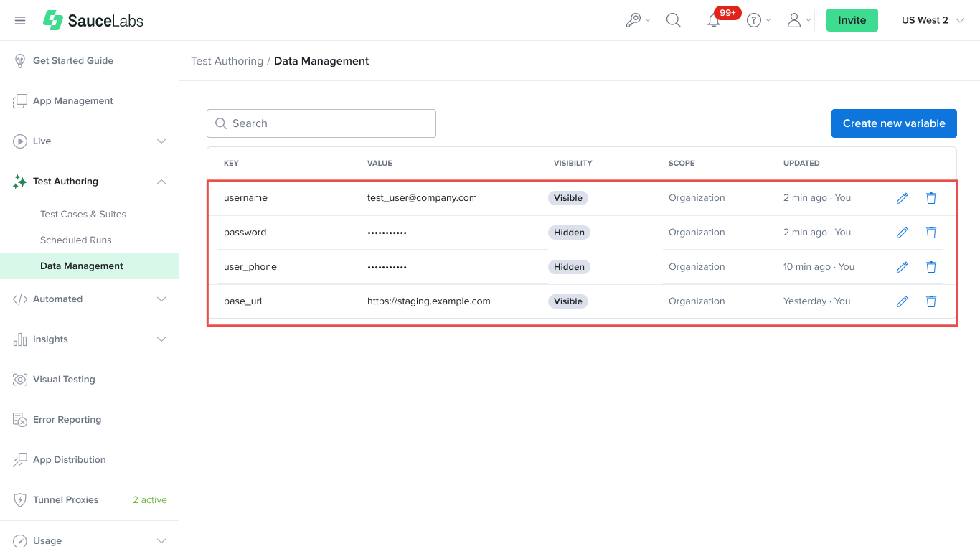Edit the password variable with pencil icon
The width and height of the screenshot is (980, 554).
coord(903,233)
